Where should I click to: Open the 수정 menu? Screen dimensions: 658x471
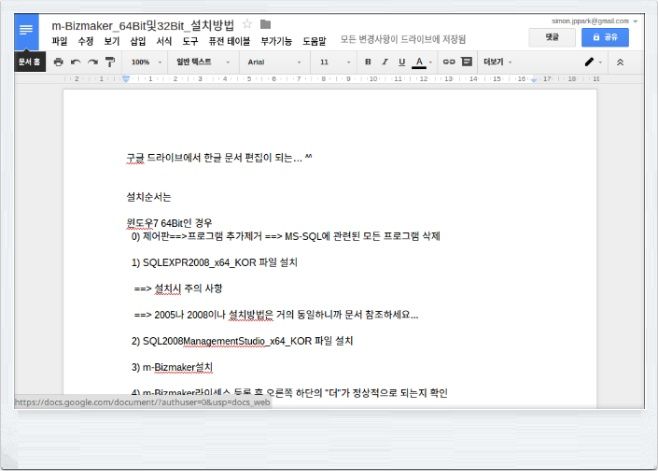pos(86,41)
